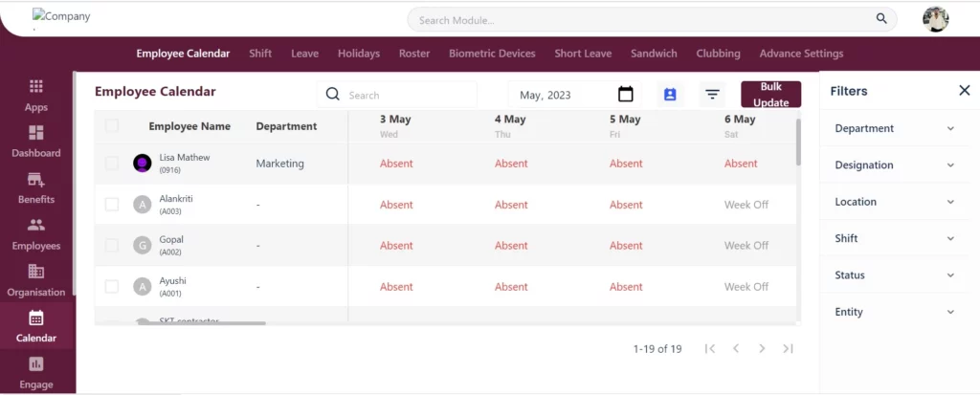980x395 pixels.
Task: Open Calendar section in sidebar
Action: point(36,327)
